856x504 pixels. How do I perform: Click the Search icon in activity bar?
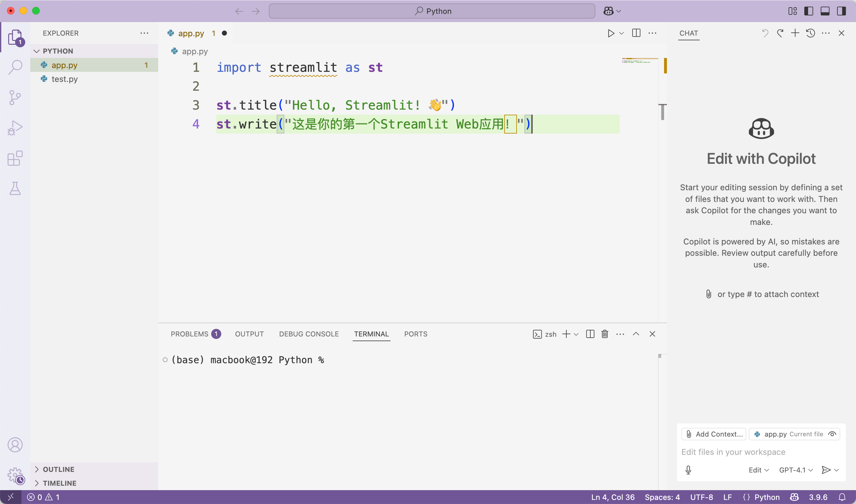tap(15, 67)
